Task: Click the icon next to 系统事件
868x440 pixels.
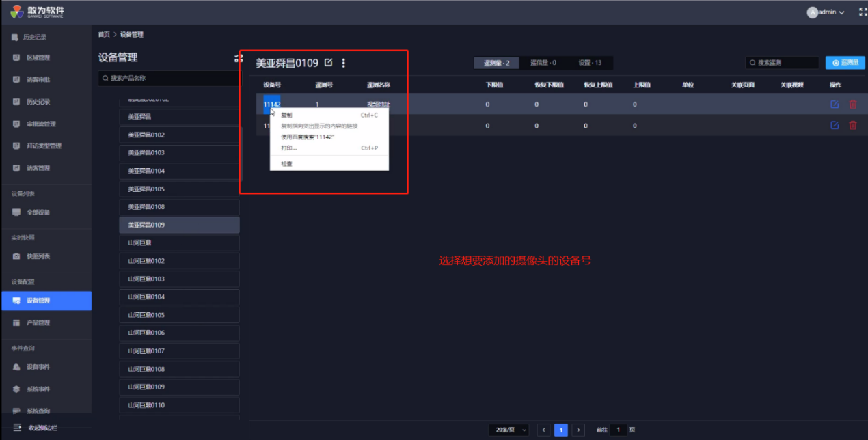Action: pos(16,389)
